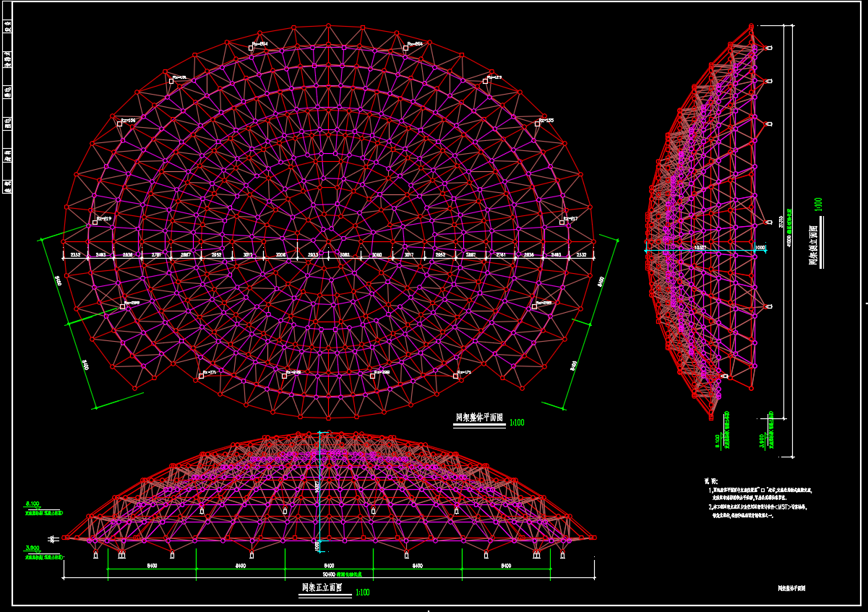Pick the 50400 overall dimension under front elevation
The image size is (868, 612).
[x=329, y=574]
